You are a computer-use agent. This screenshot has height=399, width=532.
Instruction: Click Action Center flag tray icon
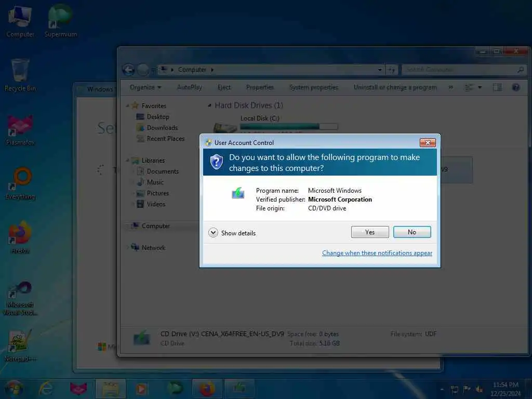[467, 389]
